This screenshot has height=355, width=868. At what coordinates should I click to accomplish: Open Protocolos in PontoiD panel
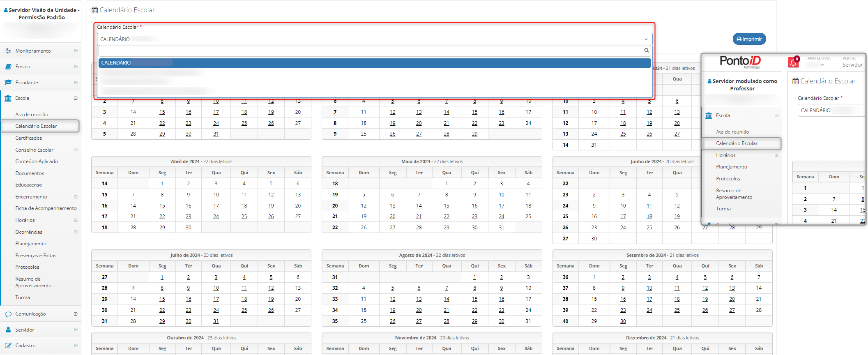click(x=728, y=179)
